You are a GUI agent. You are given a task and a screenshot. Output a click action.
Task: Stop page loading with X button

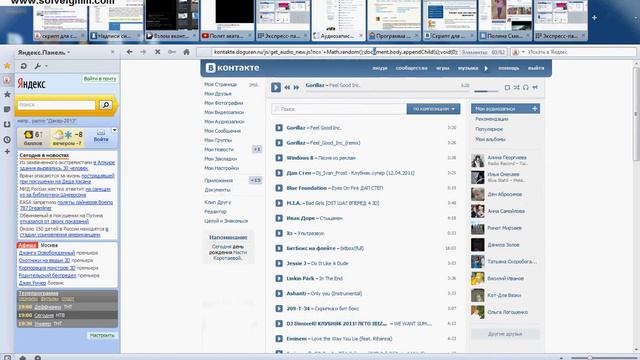pos(158,52)
